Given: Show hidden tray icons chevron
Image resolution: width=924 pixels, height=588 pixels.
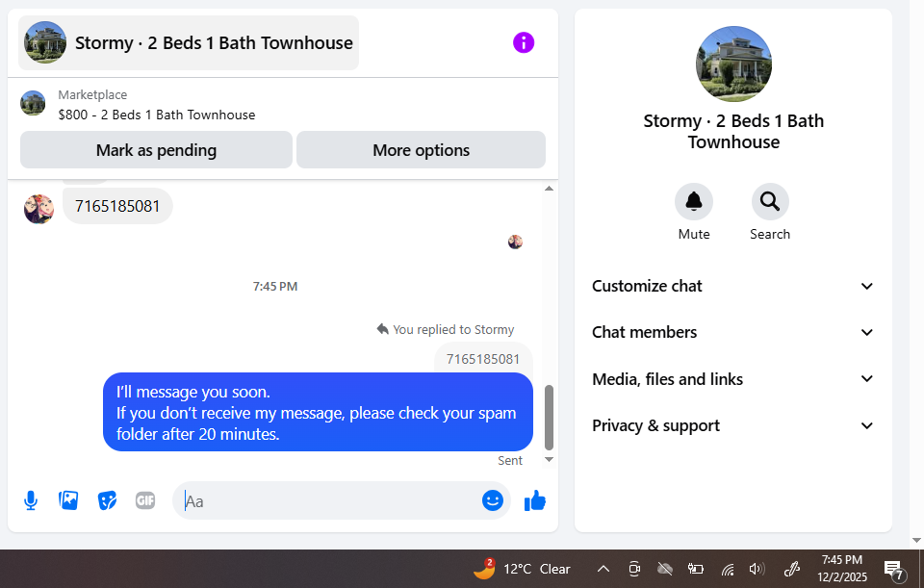Looking at the screenshot, I should (x=603, y=569).
